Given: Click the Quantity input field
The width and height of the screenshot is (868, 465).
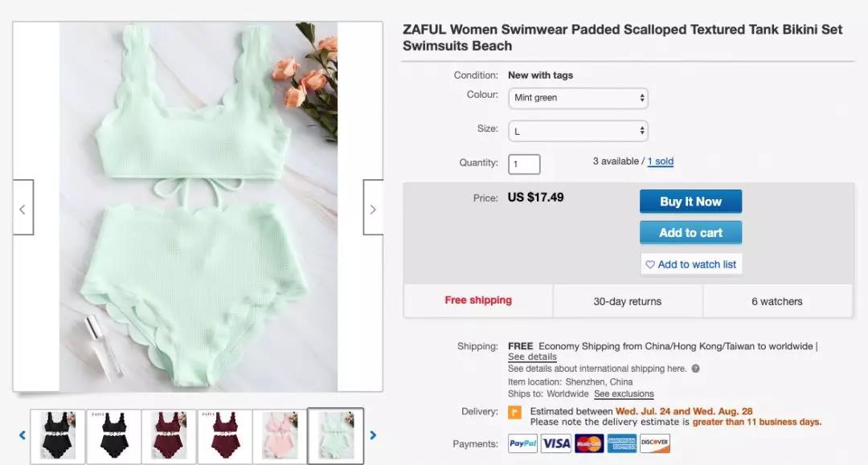Looking at the screenshot, I should pos(524,164).
